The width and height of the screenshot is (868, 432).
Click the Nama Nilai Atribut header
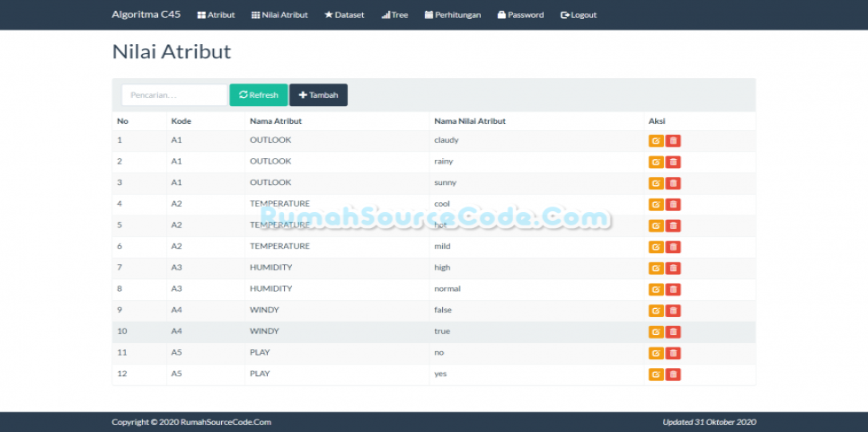click(470, 121)
